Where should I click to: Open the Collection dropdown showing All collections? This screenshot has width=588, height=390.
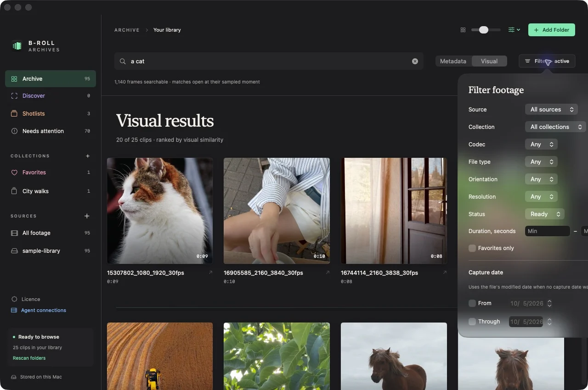[x=555, y=127]
